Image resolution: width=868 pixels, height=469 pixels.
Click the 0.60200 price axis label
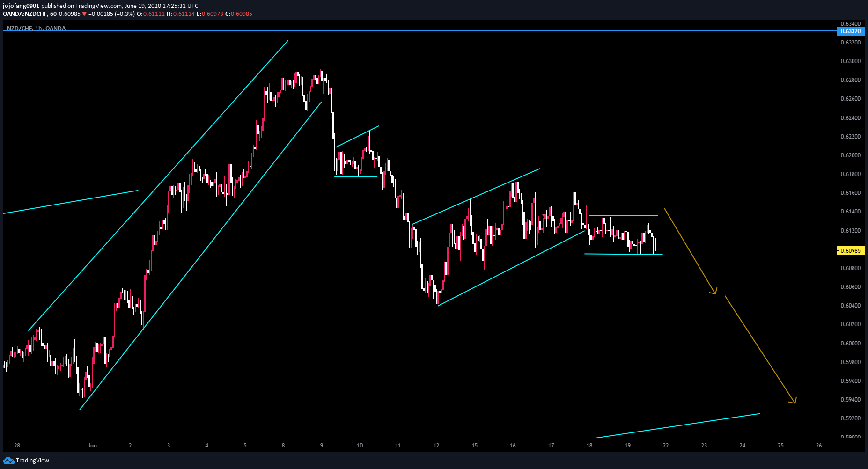850,324
